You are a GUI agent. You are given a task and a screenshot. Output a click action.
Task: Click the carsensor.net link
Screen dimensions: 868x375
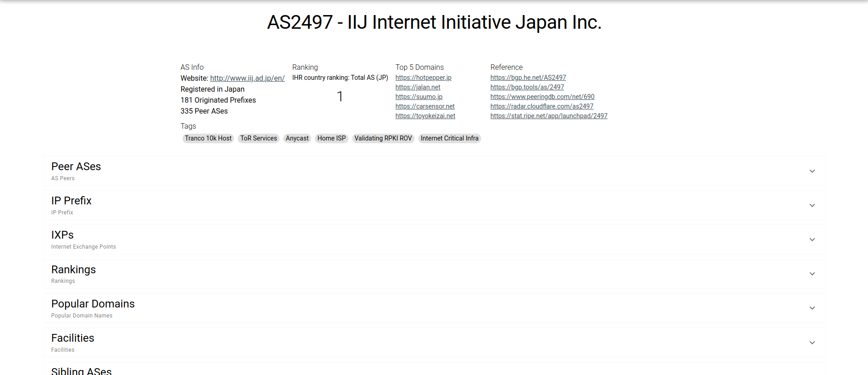click(x=425, y=106)
